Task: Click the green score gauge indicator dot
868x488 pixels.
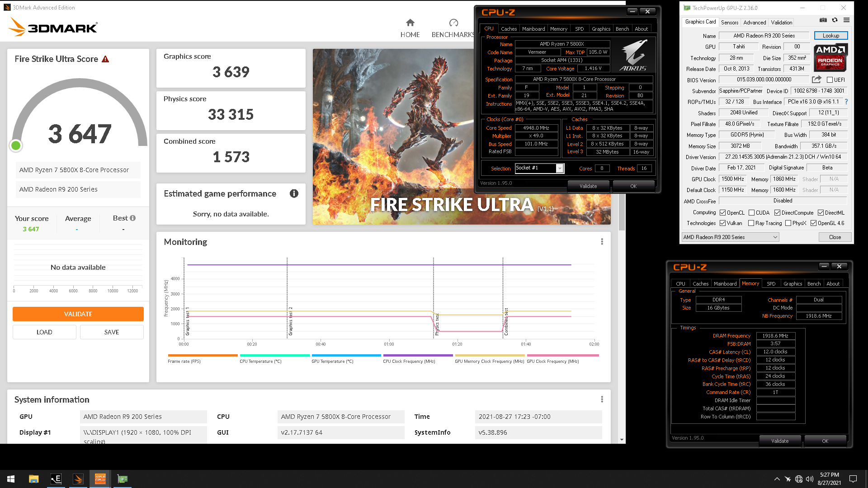Action: coord(16,145)
